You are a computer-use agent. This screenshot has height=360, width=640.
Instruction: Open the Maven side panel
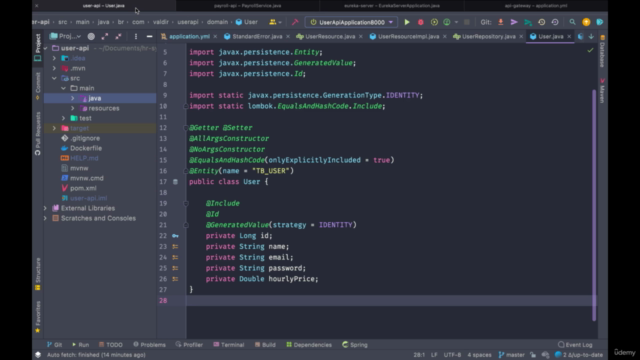pyautogui.click(x=602, y=91)
